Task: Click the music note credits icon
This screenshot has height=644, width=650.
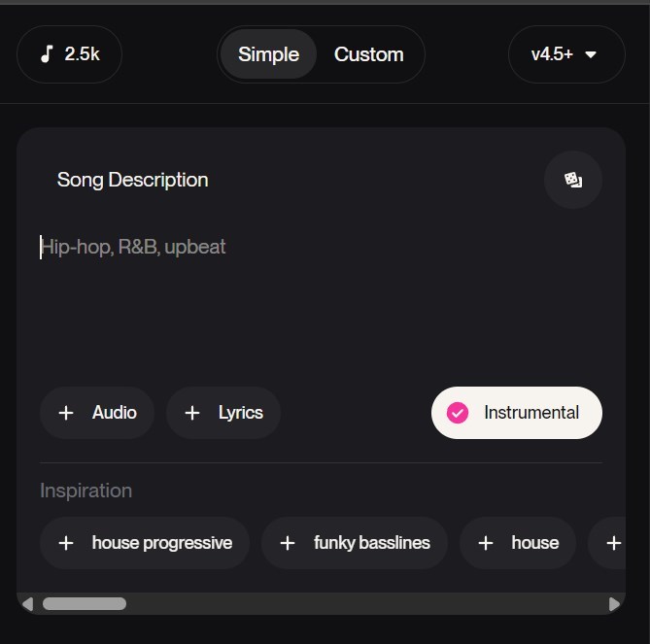Action: (x=47, y=53)
